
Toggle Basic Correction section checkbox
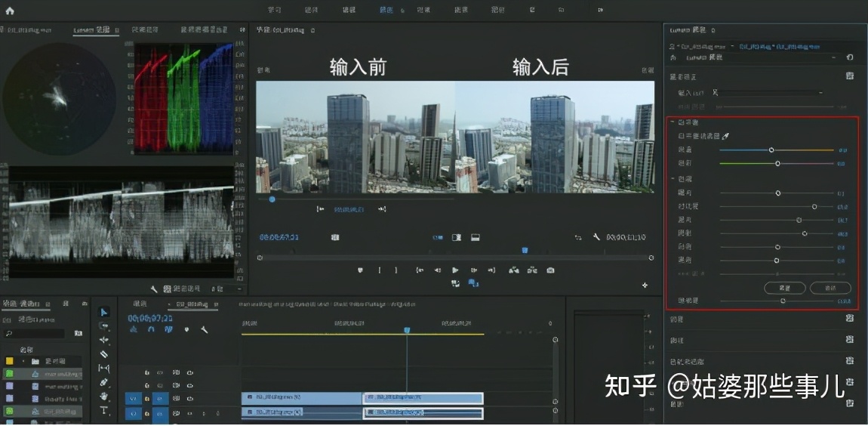850,76
